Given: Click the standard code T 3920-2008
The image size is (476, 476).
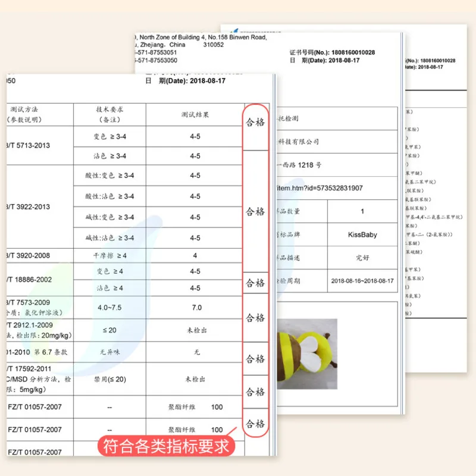Looking at the screenshot, I should click(29, 255).
